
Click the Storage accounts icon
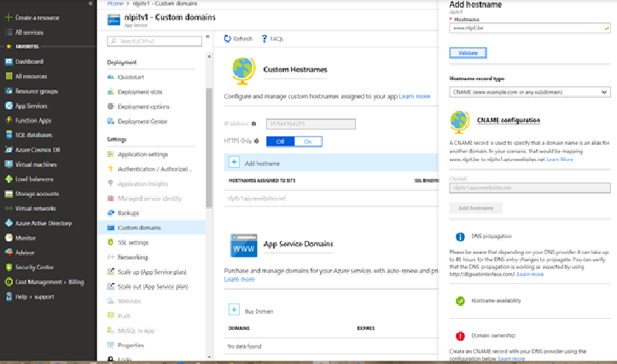click(9, 194)
